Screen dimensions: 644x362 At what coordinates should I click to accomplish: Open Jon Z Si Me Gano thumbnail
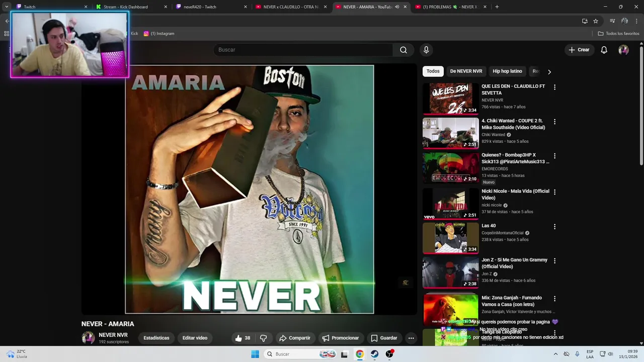pyautogui.click(x=450, y=273)
